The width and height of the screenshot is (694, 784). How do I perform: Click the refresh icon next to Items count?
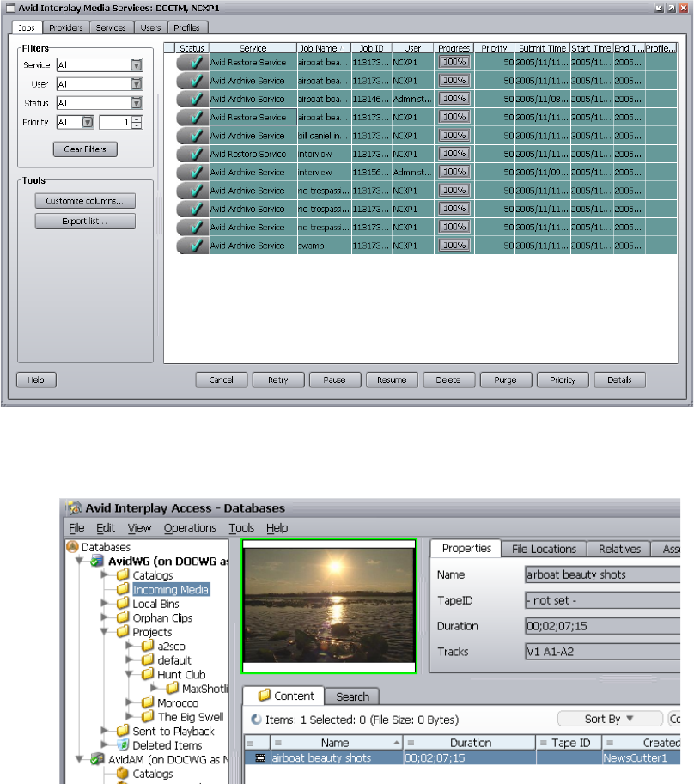coord(257,719)
